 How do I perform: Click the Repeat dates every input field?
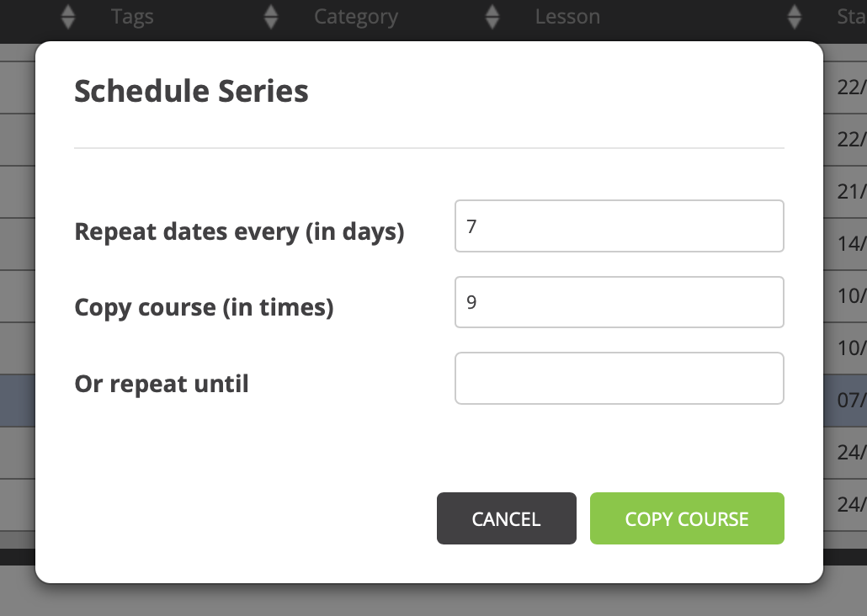[x=619, y=226]
